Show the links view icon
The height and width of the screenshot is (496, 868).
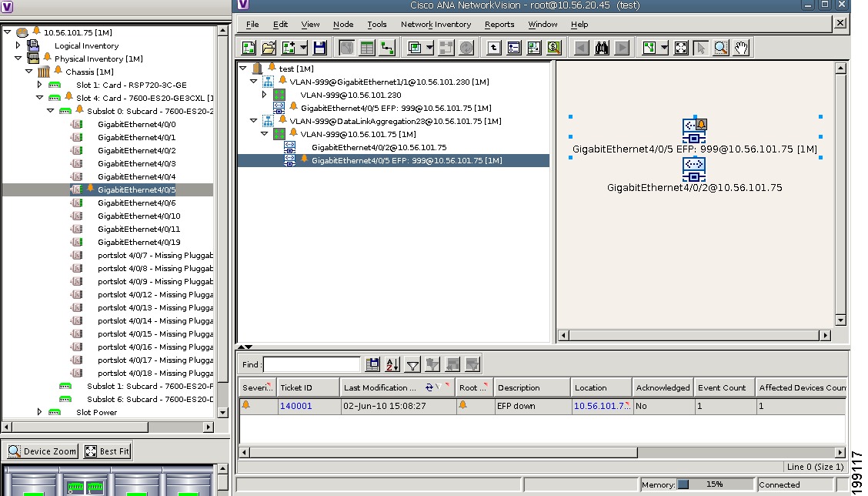(x=387, y=49)
